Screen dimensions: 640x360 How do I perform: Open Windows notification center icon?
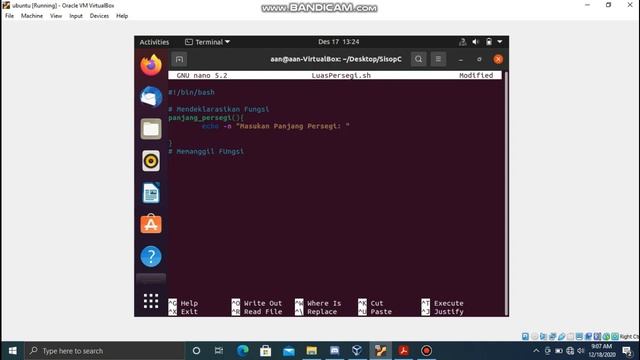[x=627, y=351]
